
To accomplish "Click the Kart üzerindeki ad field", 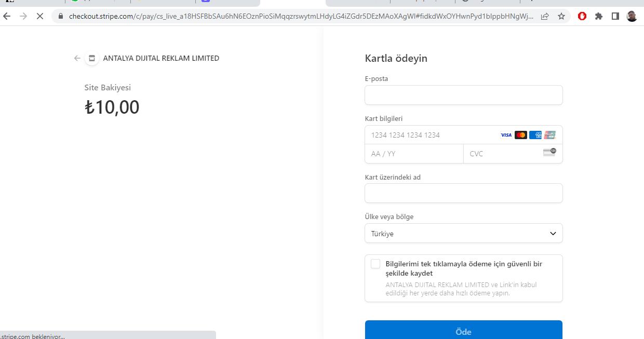I will 464,193.
